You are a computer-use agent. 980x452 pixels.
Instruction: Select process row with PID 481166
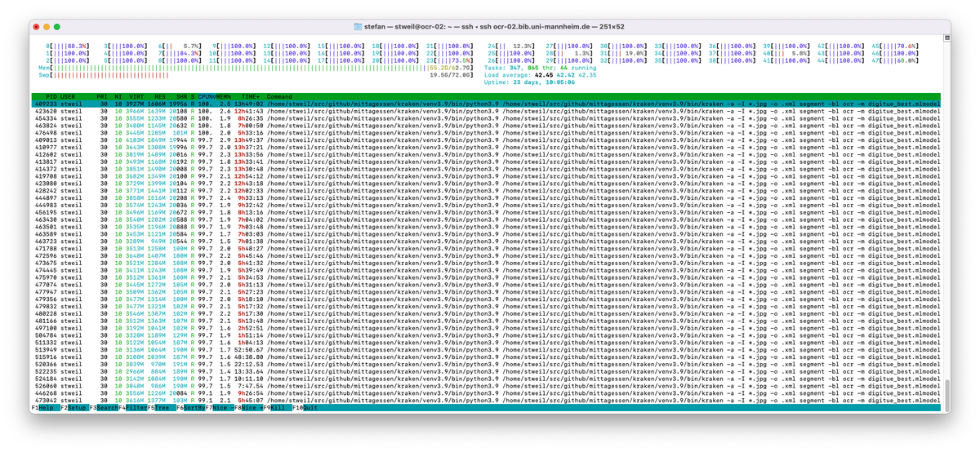tap(485, 321)
